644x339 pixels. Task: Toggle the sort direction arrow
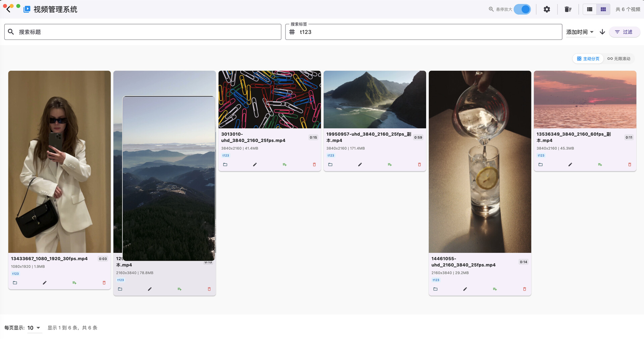(602, 32)
